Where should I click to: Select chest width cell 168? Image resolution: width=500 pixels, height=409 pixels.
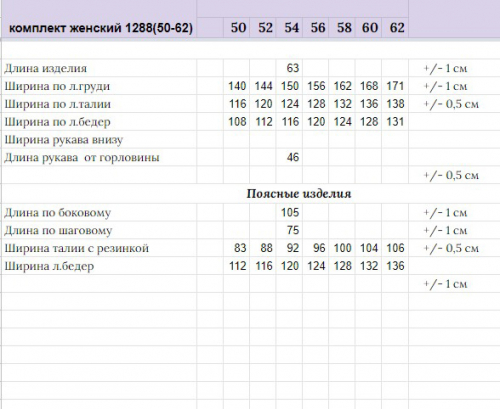click(368, 86)
